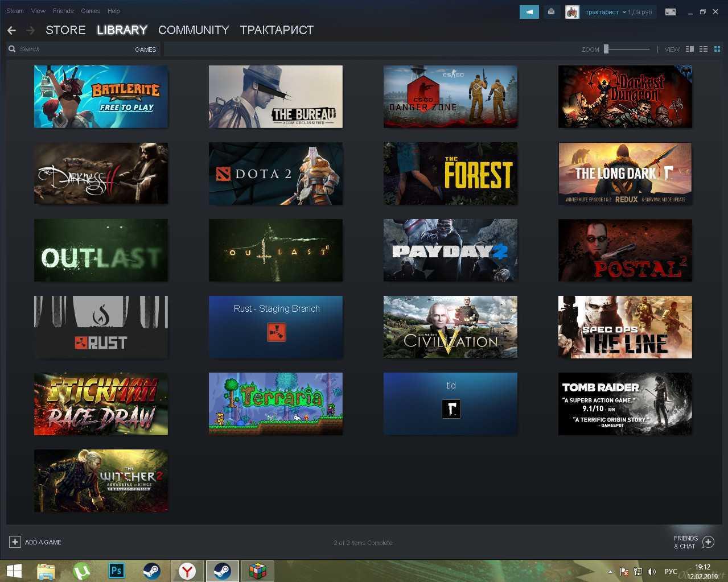This screenshot has height=582, width=728.
Task: Show hidden tray icons arrow
Action: (x=610, y=571)
